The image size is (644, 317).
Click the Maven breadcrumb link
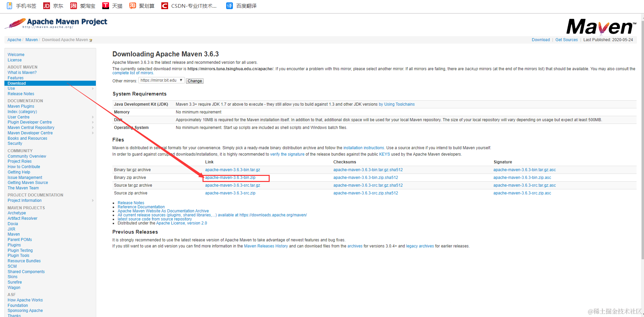[x=31, y=40]
